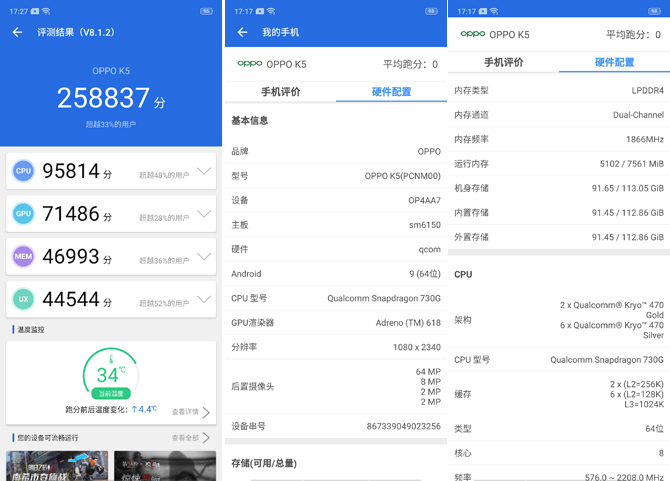Image resolution: width=670 pixels, height=481 pixels.
Task: Tap the 内存通道 Dual-Channel row
Action: click(x=559, y=114)
